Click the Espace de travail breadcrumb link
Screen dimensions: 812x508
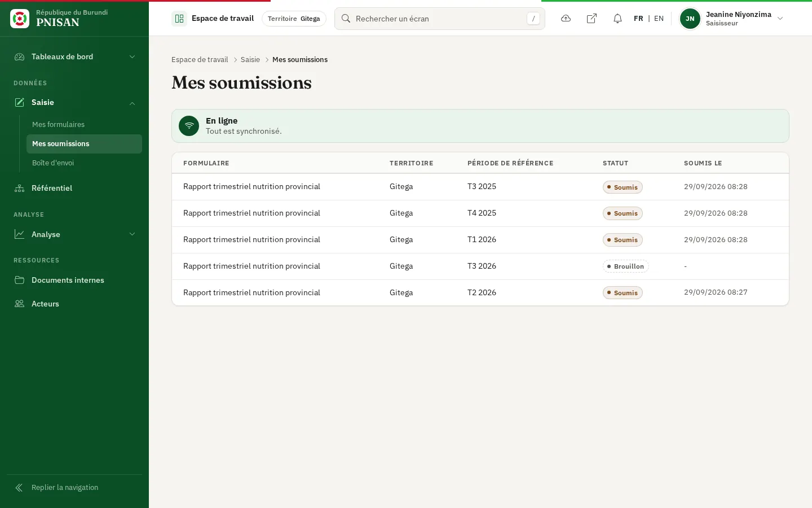pyautogui.click(x=200, y=60)
